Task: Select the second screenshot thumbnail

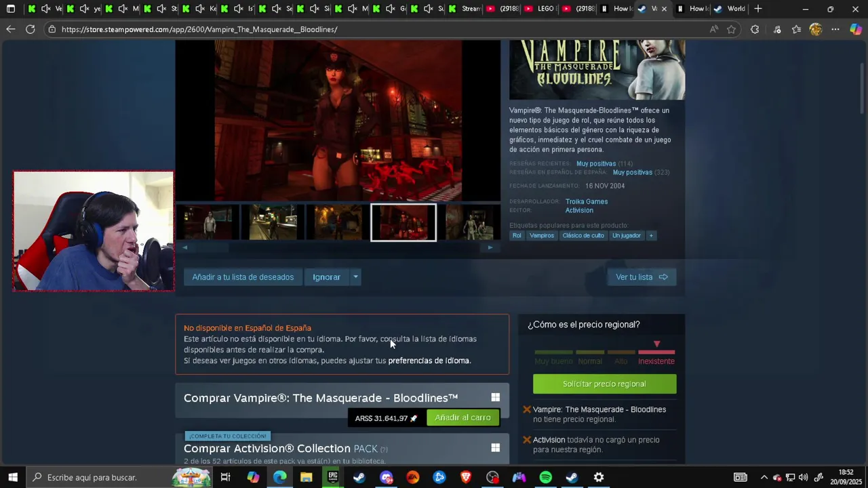Action: pyautogui.click(x=273, y=222)
